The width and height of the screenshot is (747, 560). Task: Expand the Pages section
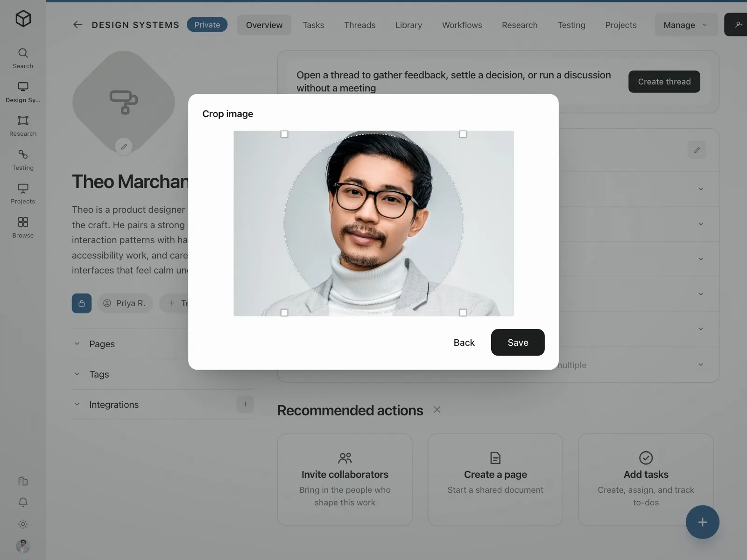tap(163, 344)
